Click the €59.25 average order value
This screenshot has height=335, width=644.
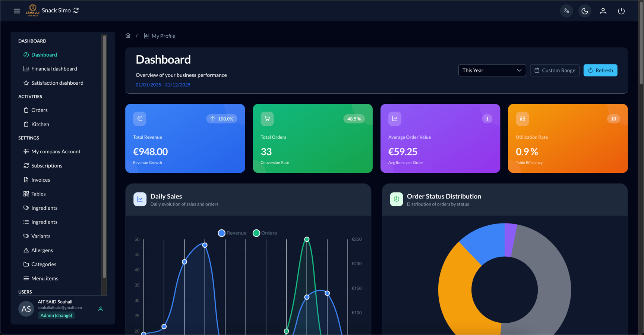click(x=403, y=152)
